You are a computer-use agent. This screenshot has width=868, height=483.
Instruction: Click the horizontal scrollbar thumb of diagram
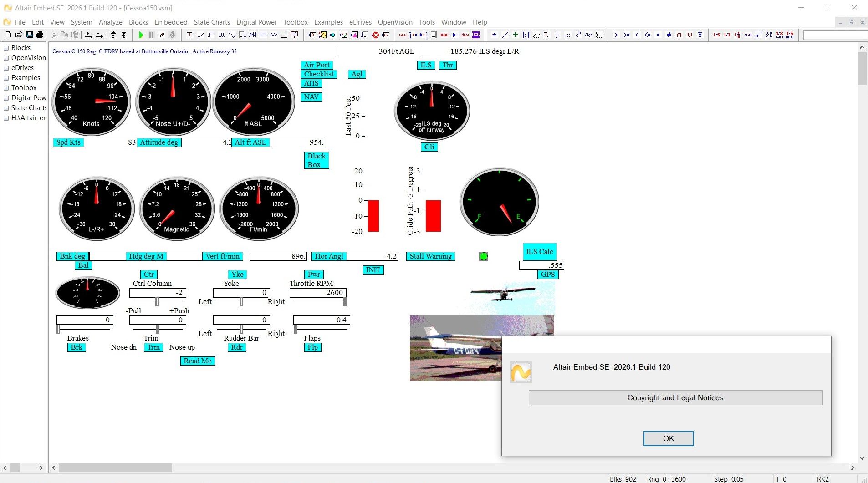coord(115,468)
